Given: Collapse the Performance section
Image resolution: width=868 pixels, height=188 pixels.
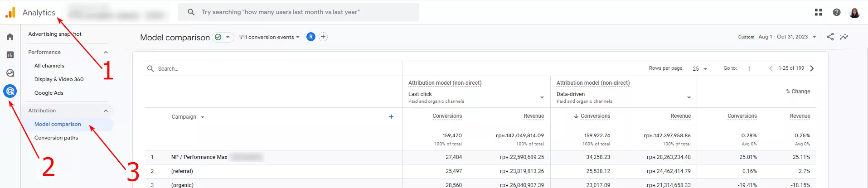Looking at the screenshot, I should 106,52.
